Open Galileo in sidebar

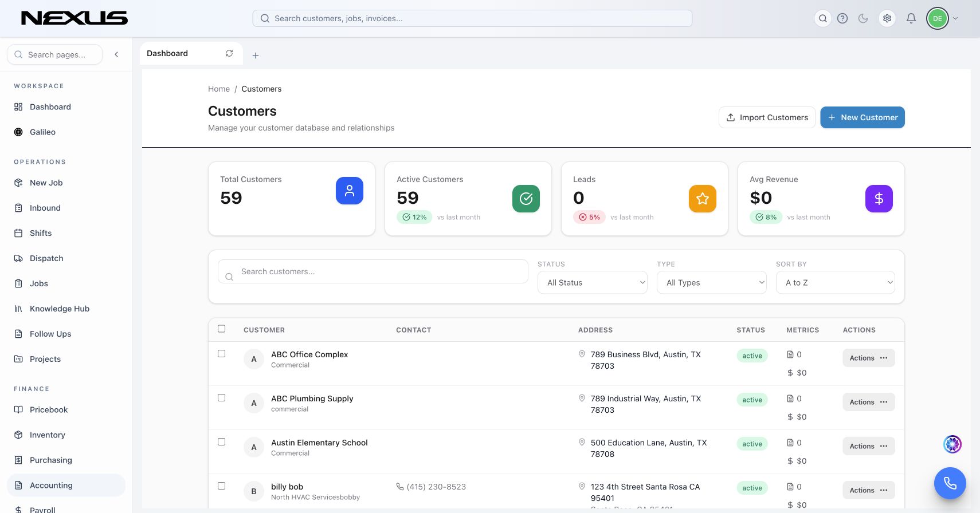click(66, 132)
